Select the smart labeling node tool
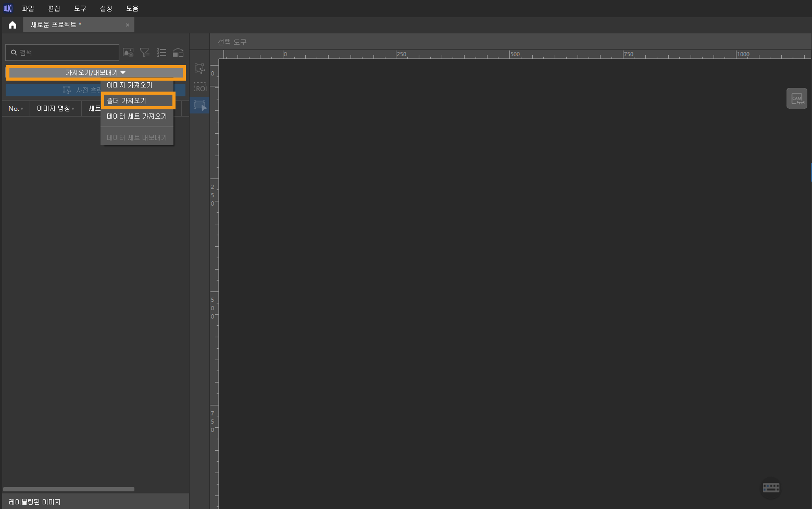The width and height of the screenshot is (812, 509). coord(200,69)
